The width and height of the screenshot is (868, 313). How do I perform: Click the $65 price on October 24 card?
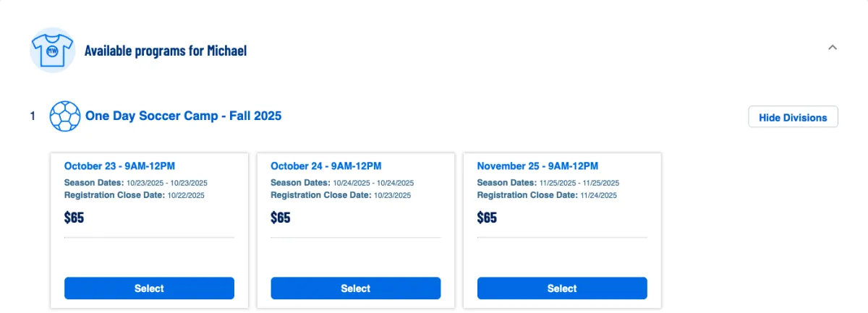[x=281, y=217]
